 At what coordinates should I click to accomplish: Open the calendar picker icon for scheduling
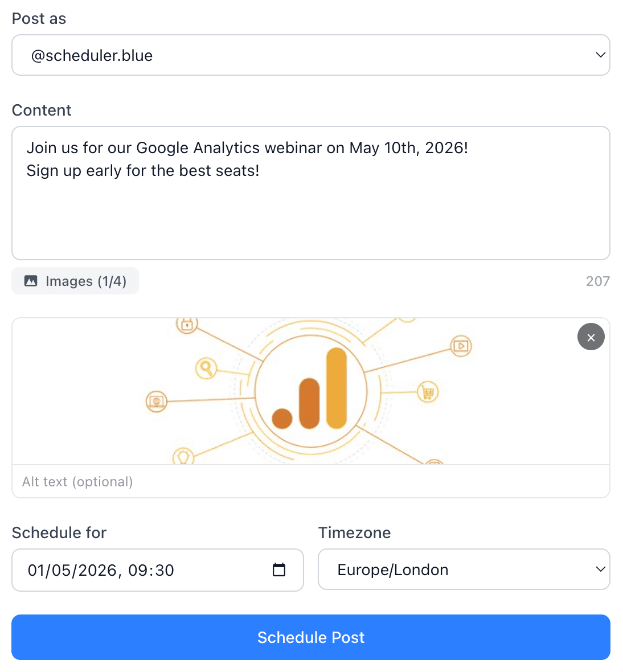(x=278, y=569)
